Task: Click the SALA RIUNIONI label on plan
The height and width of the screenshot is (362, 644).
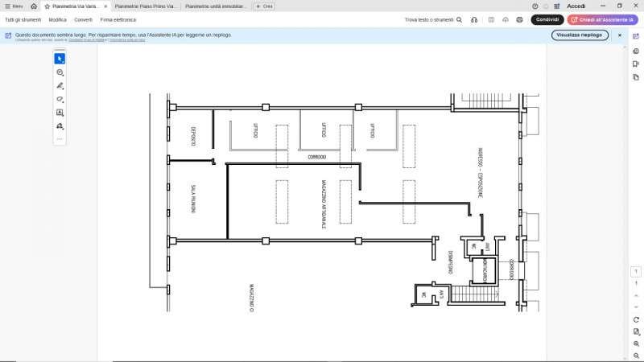Action: 193,199
